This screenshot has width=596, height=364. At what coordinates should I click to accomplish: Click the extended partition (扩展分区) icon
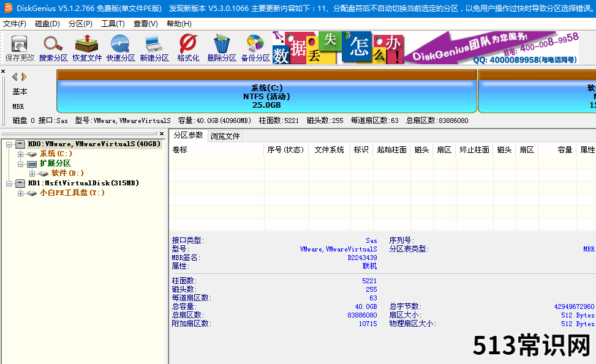(x=32, y=163)
